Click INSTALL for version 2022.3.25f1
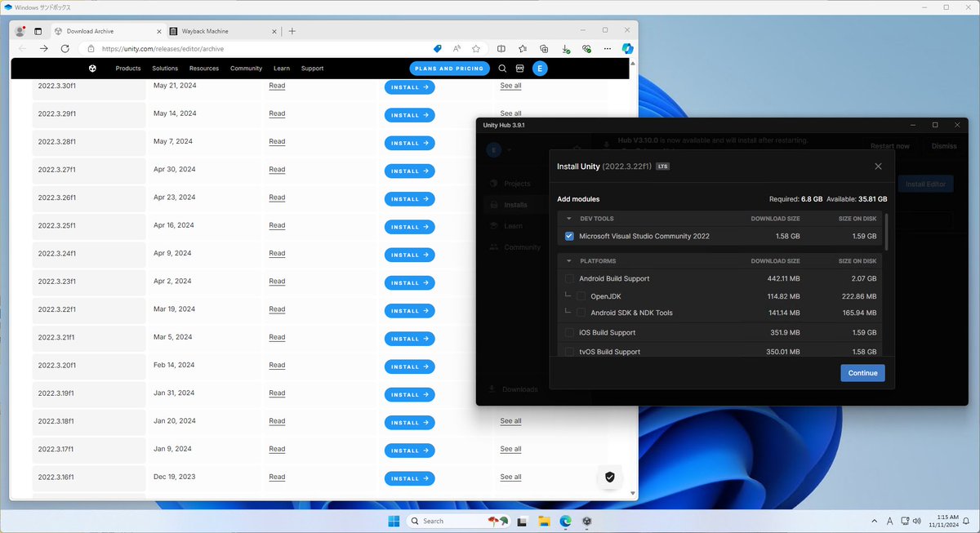The height and width of the screenshot is (533, 980). click(410, 227)
